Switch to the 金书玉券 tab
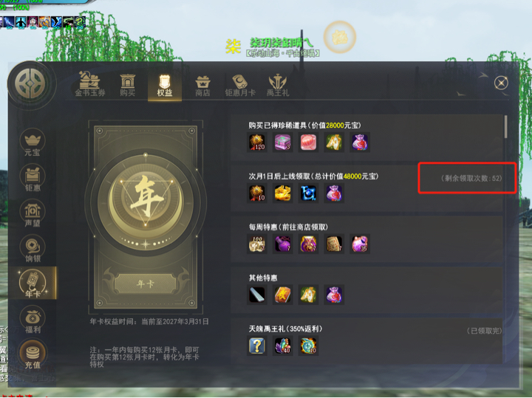The image size is (532, 398). (x=90, y=84)
